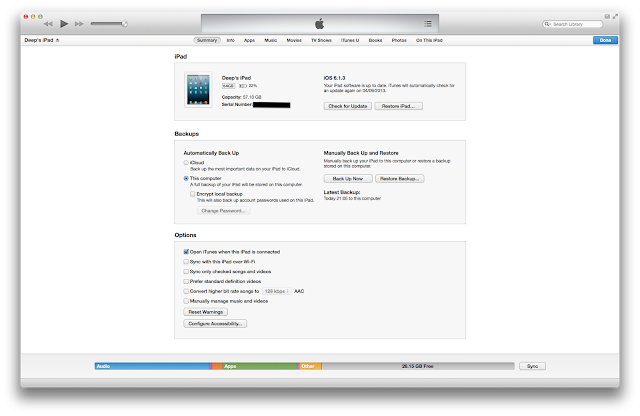640x416 pixels.
Task: Click Check for Update button
Action: tap(348, 106)
